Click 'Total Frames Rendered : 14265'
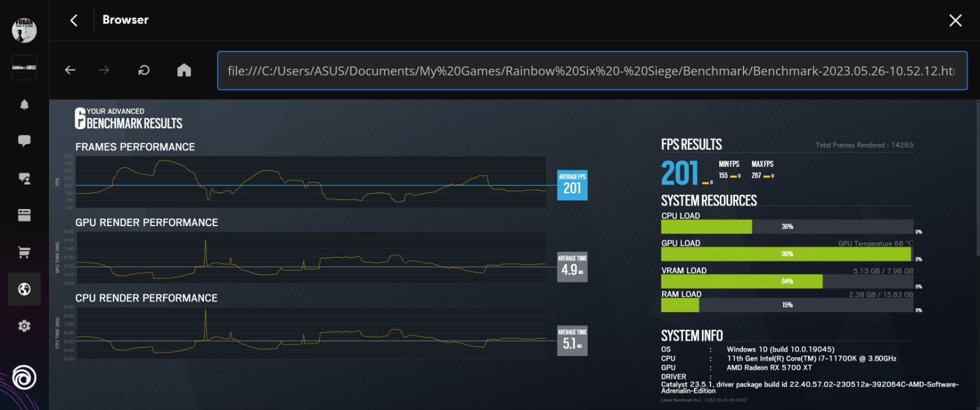The height and width of the screenshot is (410, 980). (864, 145)
